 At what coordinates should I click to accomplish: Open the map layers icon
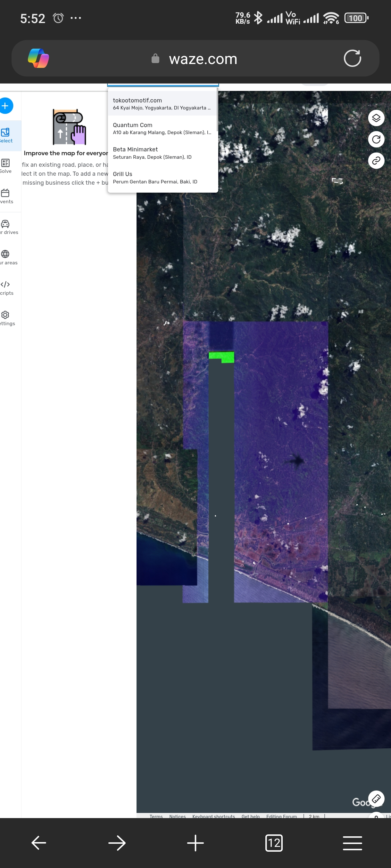(x=376, y=118)
